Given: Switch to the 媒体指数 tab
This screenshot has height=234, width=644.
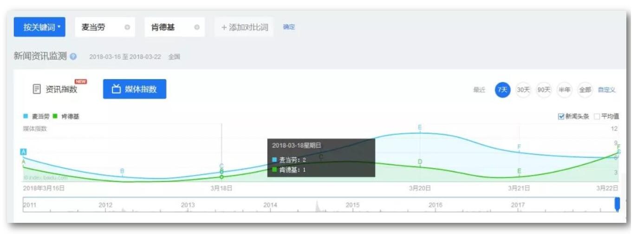Looking at the screenshot, I should tap(134, 89).
